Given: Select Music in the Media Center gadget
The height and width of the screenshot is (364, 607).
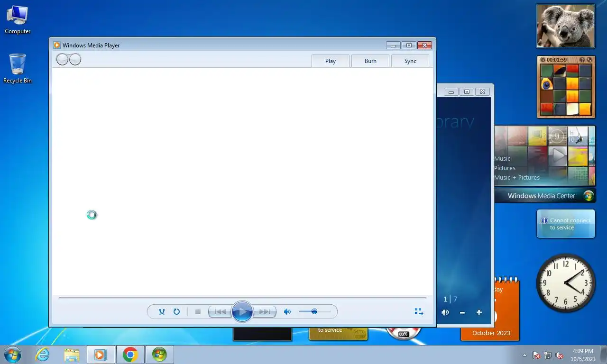Looking at the screenshot, I should 502,159.
